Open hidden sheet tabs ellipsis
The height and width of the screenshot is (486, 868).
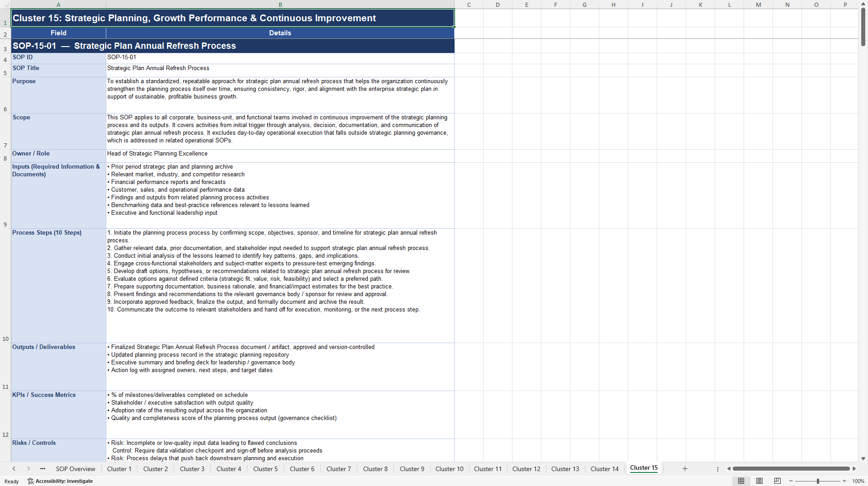pos(43,469)
